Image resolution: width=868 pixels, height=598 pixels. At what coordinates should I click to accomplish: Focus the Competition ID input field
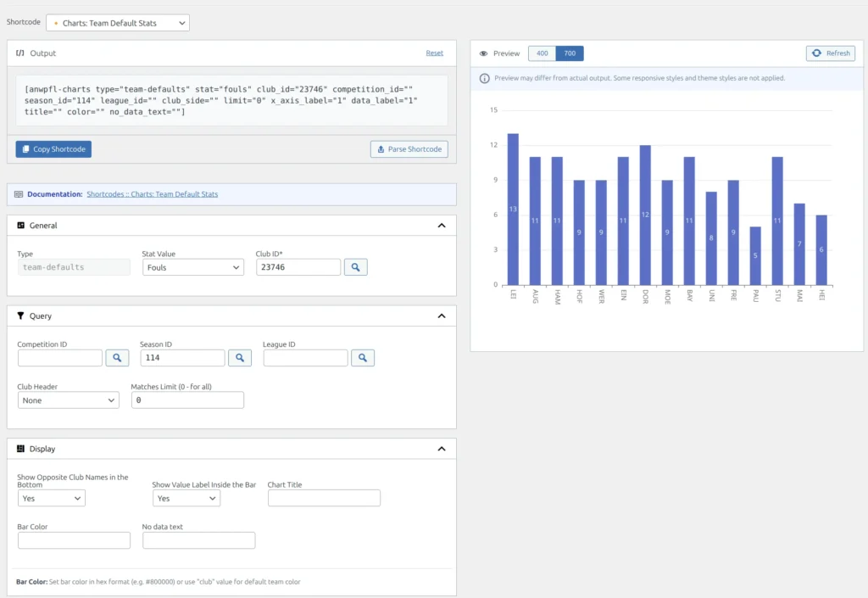60,358
